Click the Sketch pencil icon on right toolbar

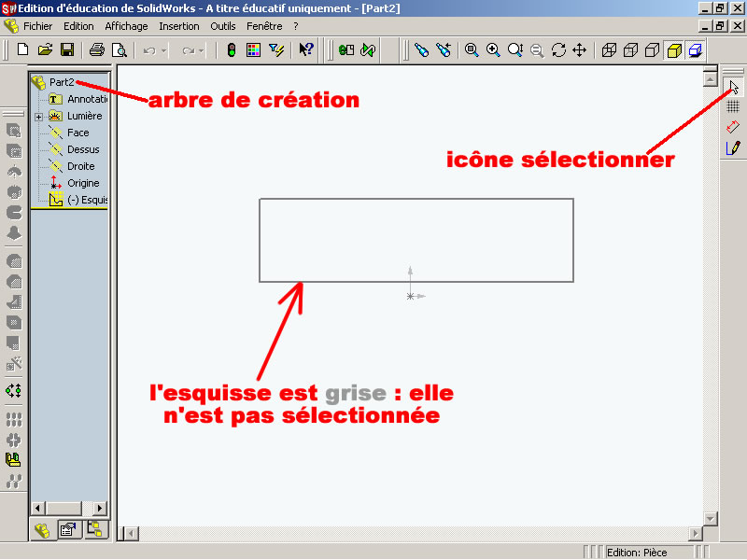[x=733, y=147]
